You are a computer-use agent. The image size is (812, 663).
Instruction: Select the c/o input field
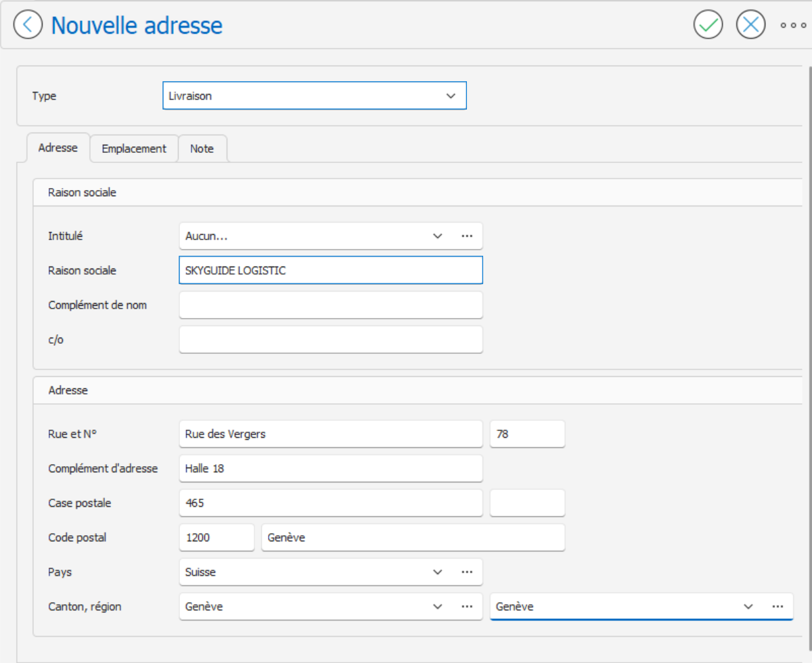[331, 340]
